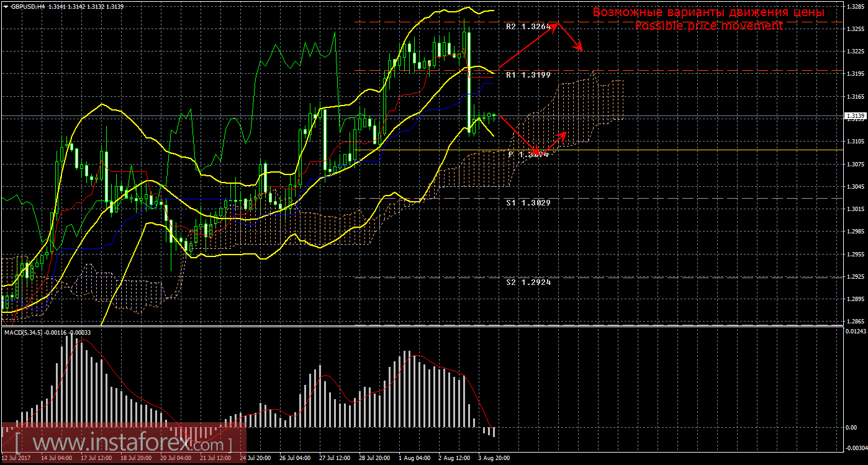The width and height of the screenshot is (868, 465).
Task: Select the R2 1.3264 resistance level label
Action: [x=528, y=27]
